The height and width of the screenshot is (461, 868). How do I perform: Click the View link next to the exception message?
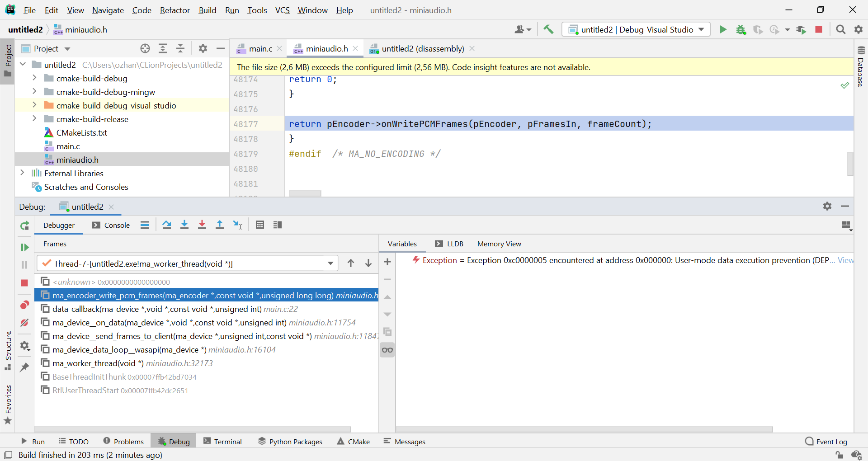(x=846, y=260)
